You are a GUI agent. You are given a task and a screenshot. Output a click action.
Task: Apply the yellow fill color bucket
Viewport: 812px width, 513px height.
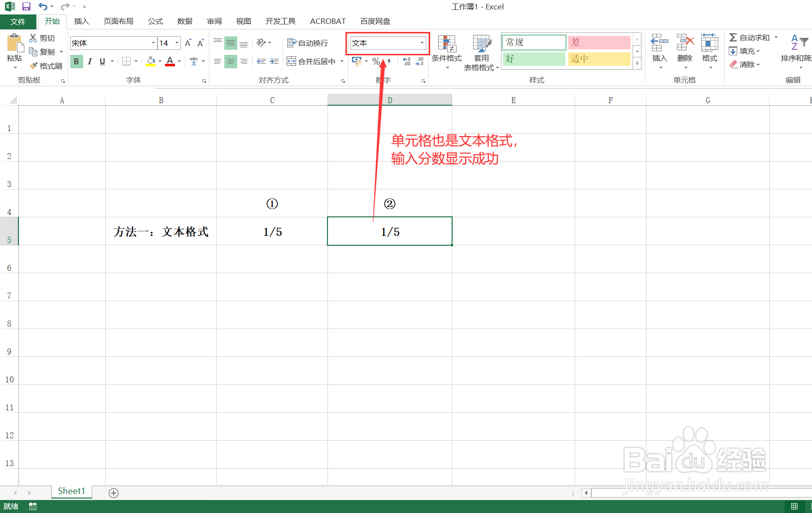point(151,61)
